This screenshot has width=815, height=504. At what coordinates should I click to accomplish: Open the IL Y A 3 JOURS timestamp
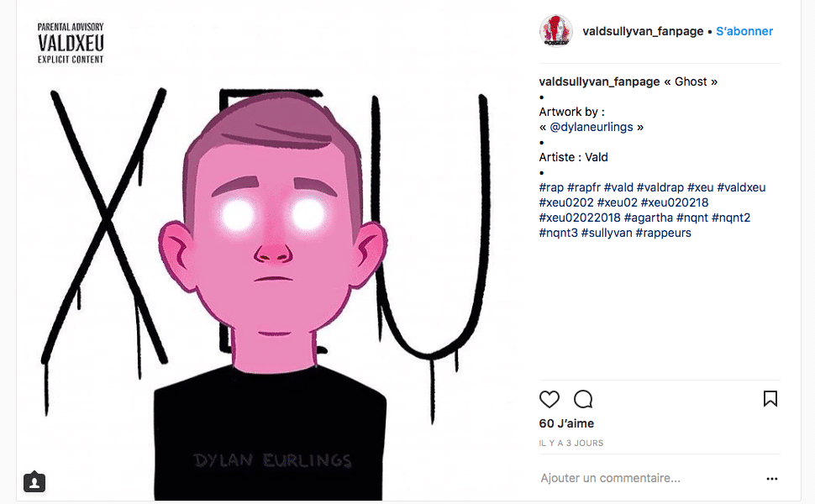(x=571, y=444)
